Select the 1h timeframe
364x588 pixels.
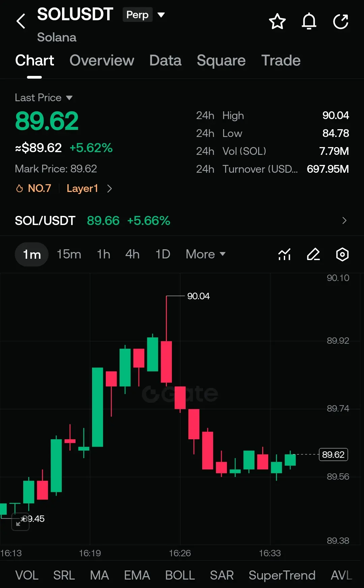(x=103, y=254)
